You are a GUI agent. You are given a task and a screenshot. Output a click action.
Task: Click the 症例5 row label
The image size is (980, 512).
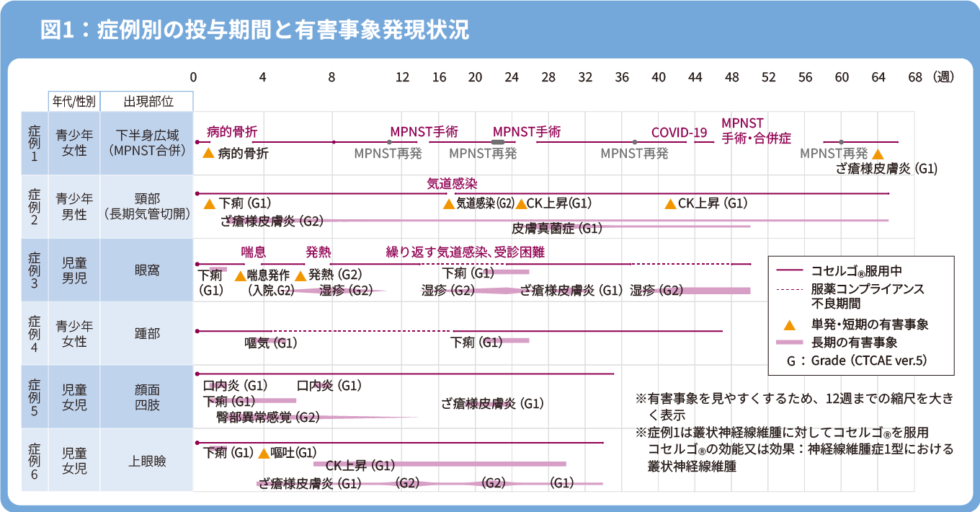pyautogui.click(x=34, y=397)
